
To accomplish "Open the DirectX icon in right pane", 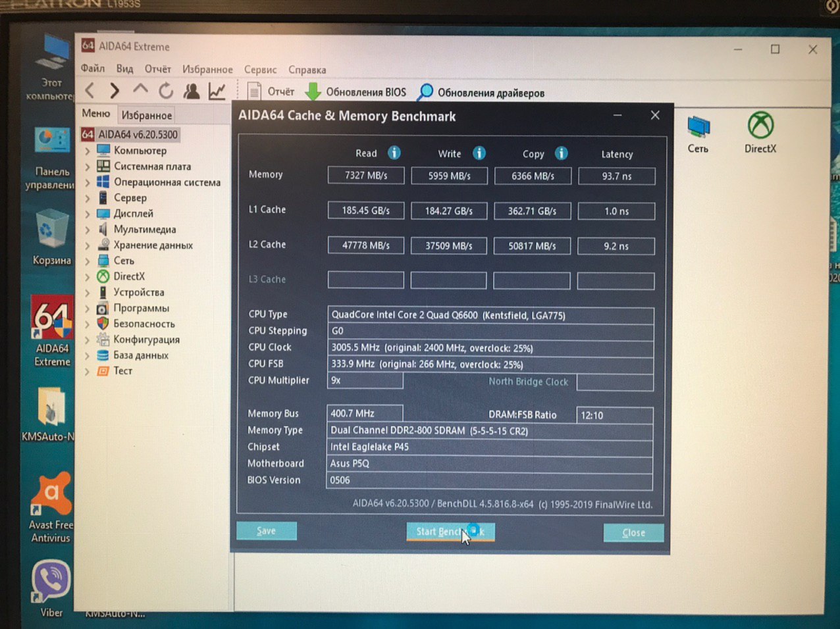I will click(760, 133).
